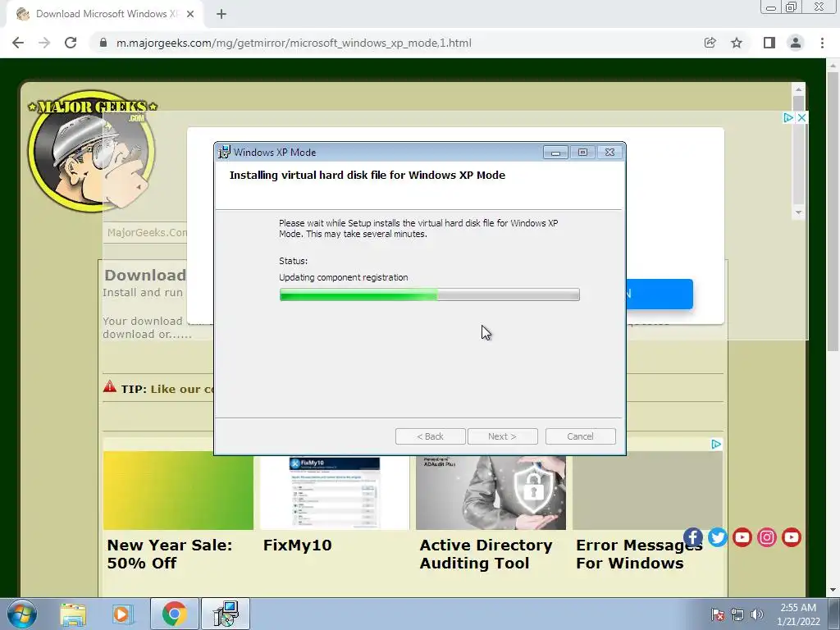Click the FixMy10 title link

point(297,546)
